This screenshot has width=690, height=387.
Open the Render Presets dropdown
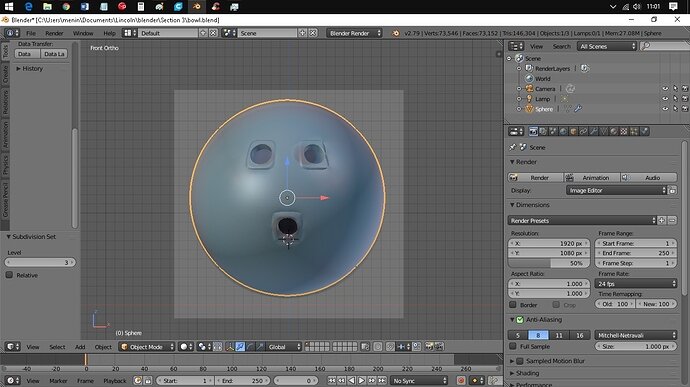pos(582,221)
